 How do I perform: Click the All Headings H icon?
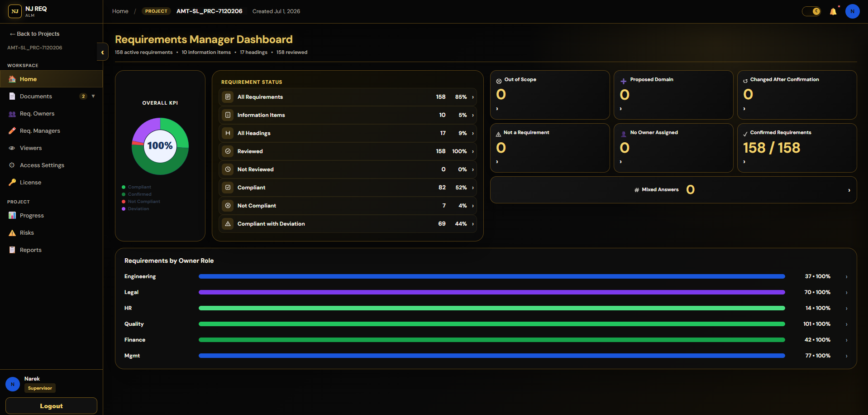[x=228, y=133]
